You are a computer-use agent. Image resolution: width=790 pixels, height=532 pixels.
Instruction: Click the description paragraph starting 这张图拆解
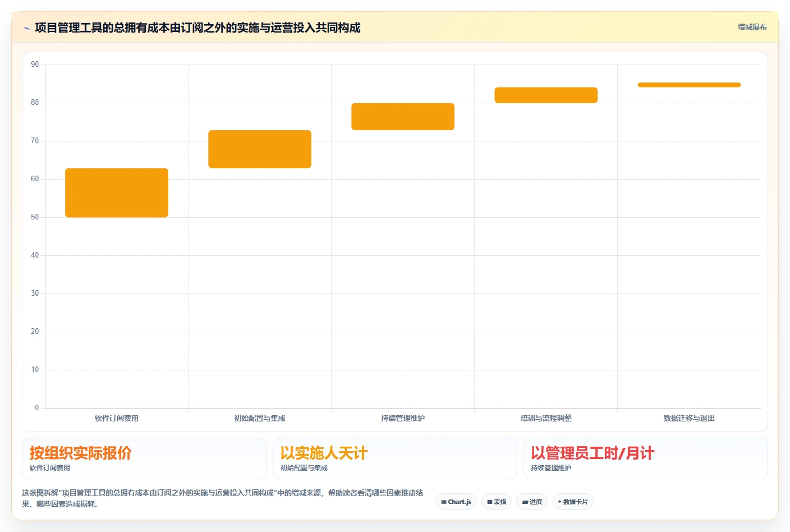[223, 498]
